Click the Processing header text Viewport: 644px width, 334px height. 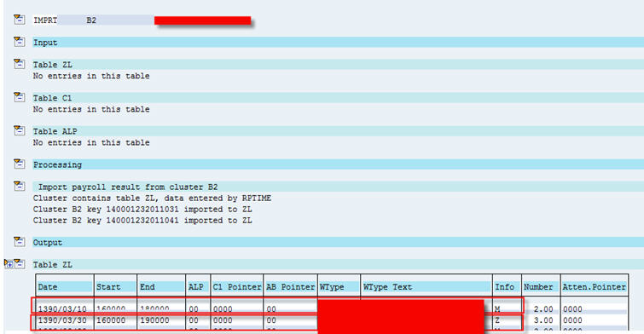pyautogui.click(x=57, y=164)
